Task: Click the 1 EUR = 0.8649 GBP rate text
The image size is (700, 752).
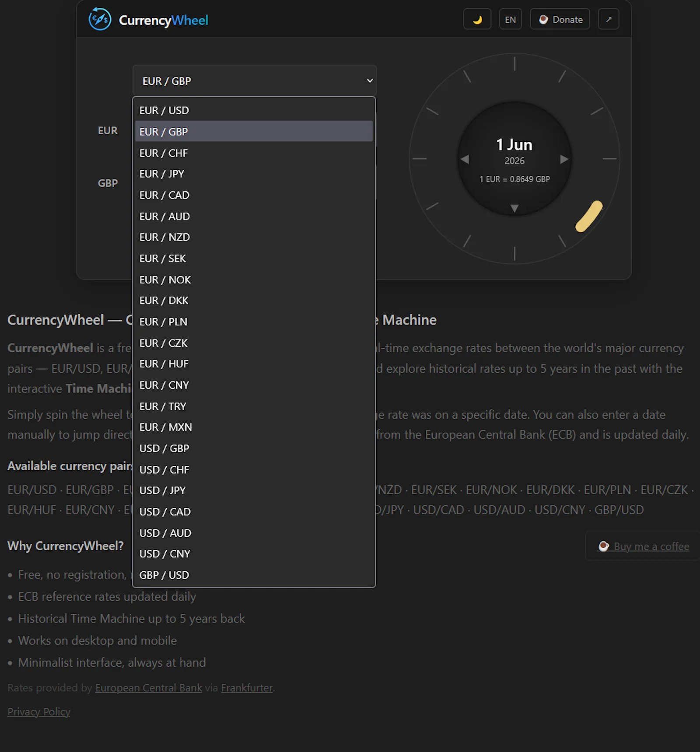Action: pyautogui.click(x=514, y=179)
